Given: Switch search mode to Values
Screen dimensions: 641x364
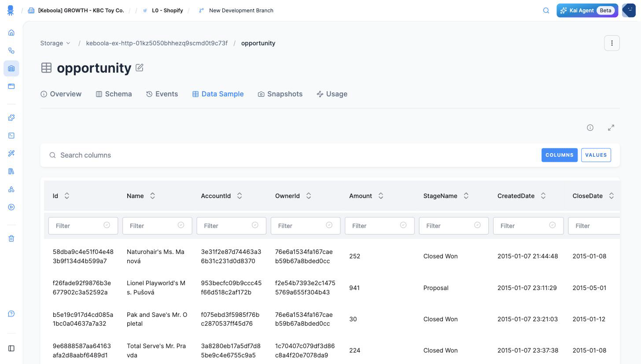Looking at the screenshot, I should [x=596, y=155].
